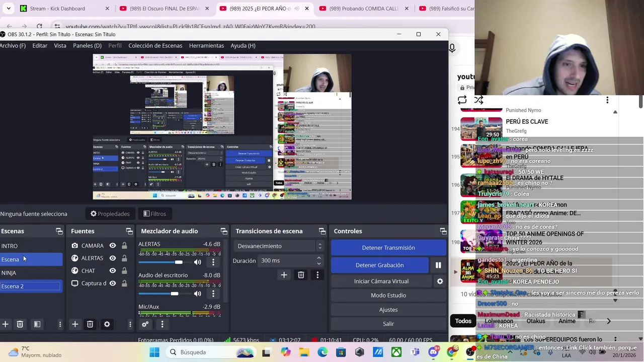Switch to Stream - Kick Dashboard tab
Viewport: 644px width, 362px height.
(x=64, y=9)
